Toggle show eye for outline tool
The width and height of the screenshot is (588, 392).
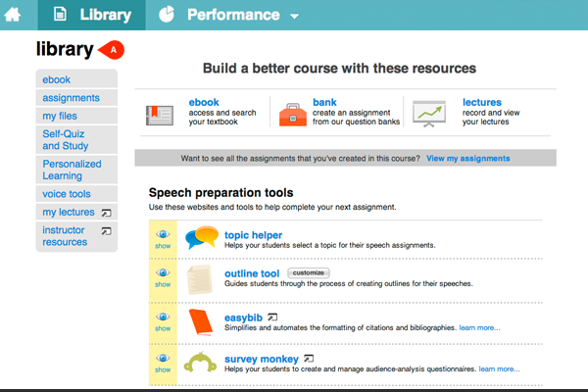pyautogui.click(x=163, y=277)
